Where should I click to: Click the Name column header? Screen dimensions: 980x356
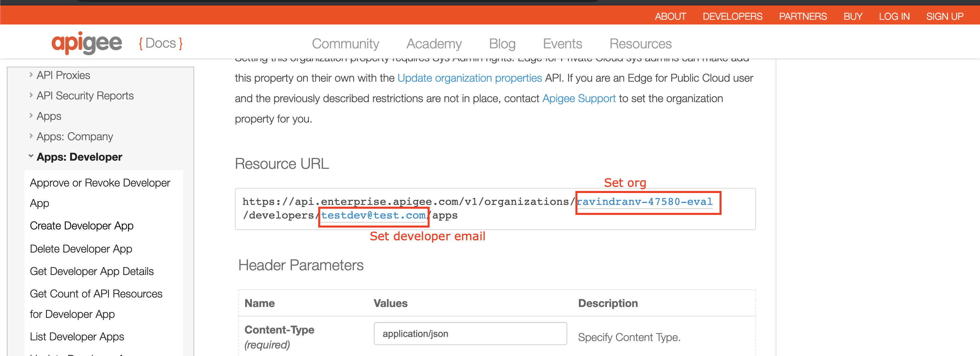(x=259, y=303)
